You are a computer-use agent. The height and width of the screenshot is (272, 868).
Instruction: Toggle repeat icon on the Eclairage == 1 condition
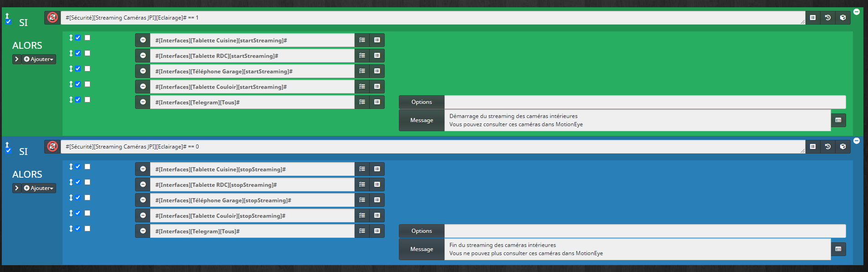[52, 18]
